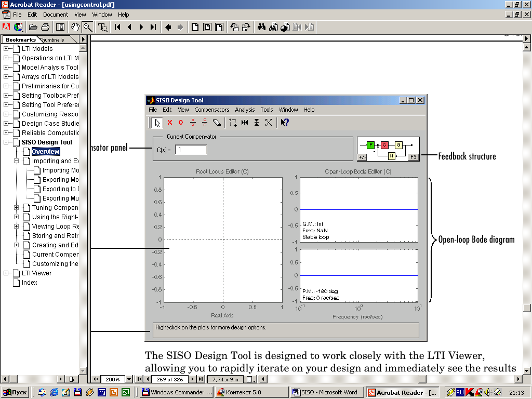Image resolution: width=532 pixels, height=399 pixels.
Task: Go to next page toolbar arrow
Action: click(141, 27)
